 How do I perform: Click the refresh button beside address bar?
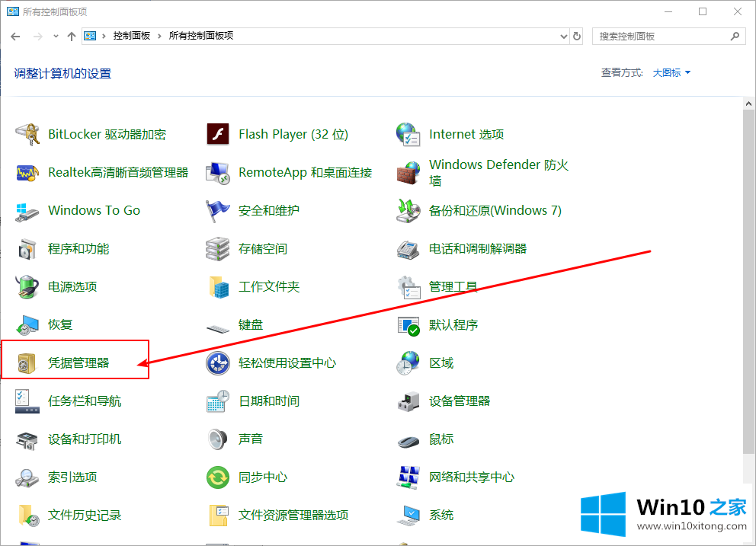pos(577,36)
